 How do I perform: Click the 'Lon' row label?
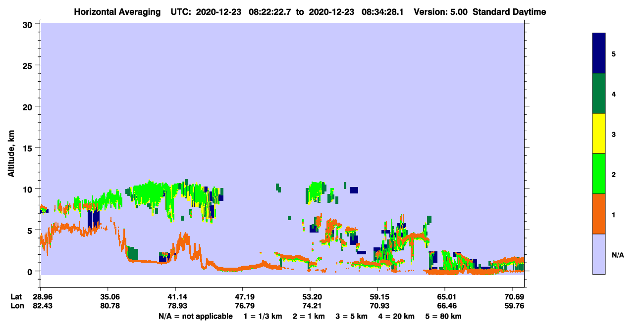coord(17,306)
